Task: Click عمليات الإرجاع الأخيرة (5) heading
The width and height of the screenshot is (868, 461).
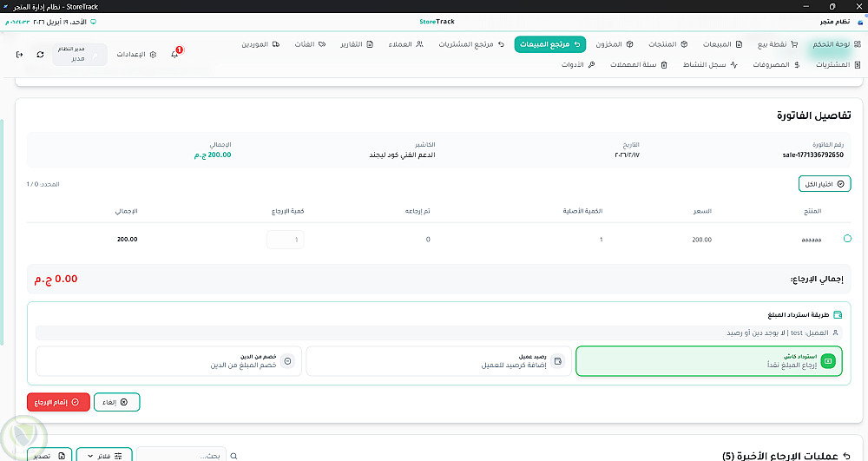Action: (780, 456)
